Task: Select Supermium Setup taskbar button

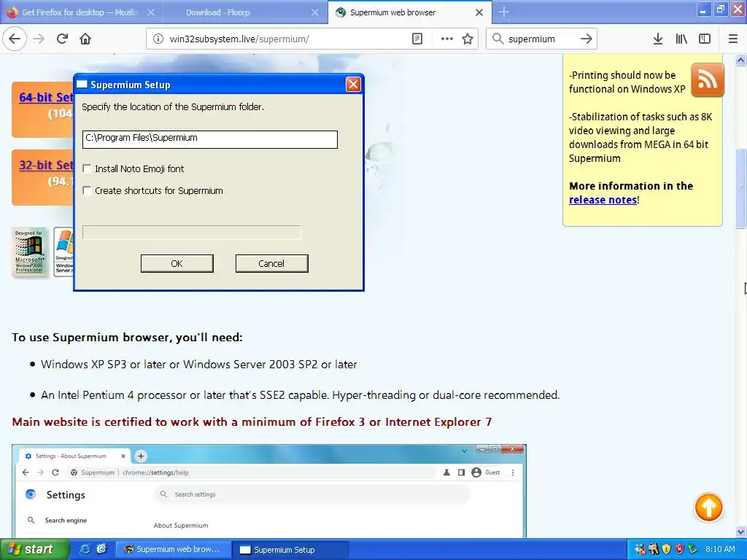Action: [x=290, y=550]
